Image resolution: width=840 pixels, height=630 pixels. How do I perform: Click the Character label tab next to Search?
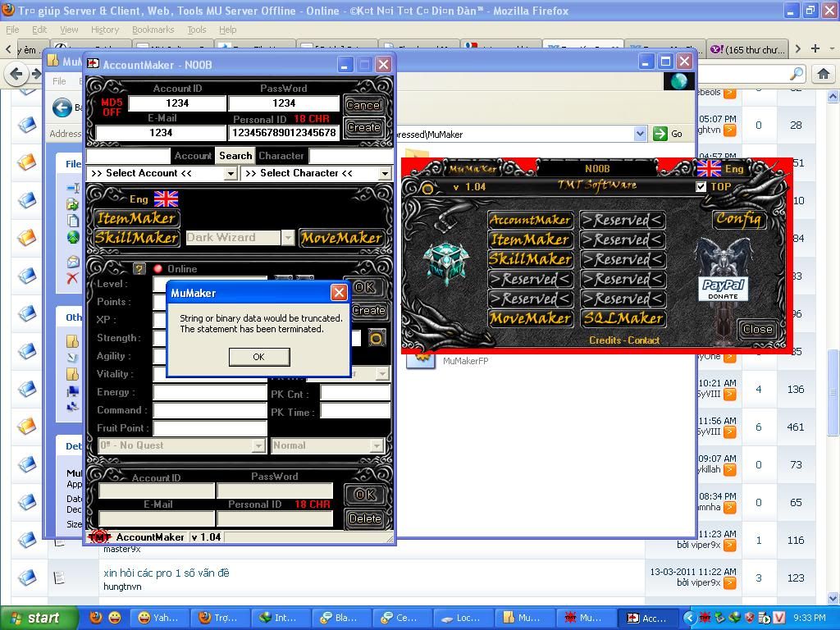pyautogui.click(x=281, y=155)
